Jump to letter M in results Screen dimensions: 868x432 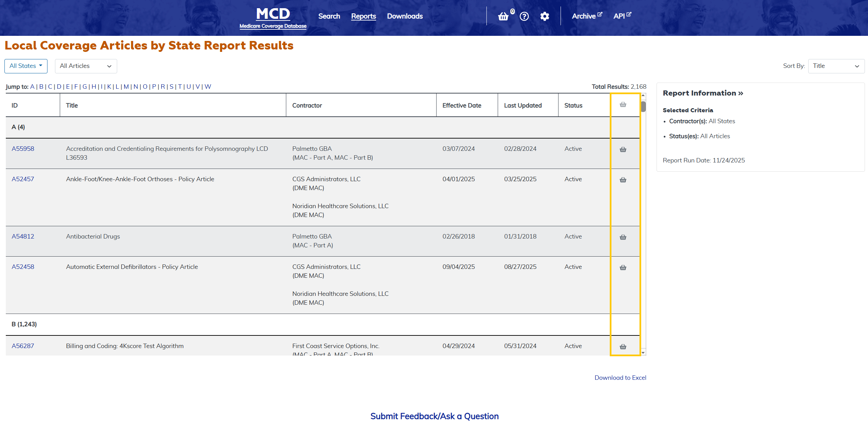[x=126, y=87]
